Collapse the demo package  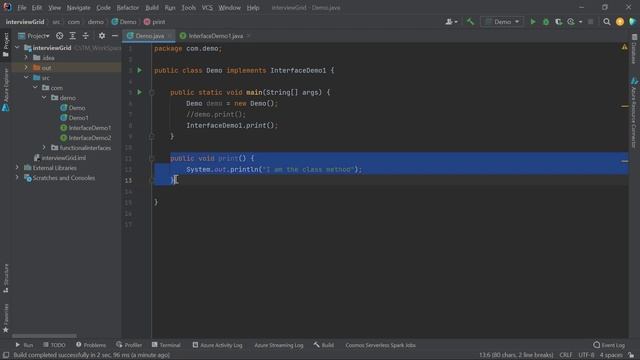coord(44,98)
